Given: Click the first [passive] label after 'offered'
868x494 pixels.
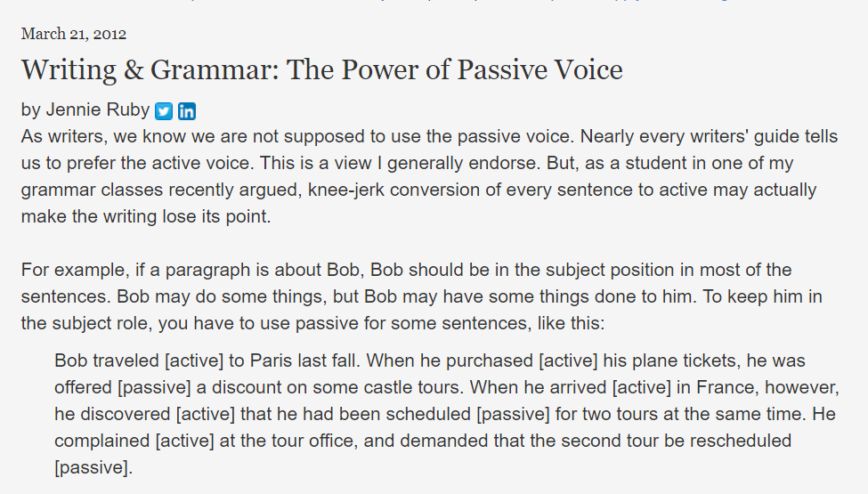Looking at the screenshot, I should click(154, 387).
